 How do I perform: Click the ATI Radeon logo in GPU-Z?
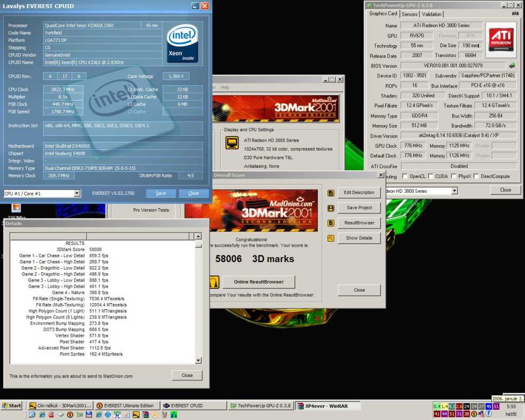(x=501, y=39)
